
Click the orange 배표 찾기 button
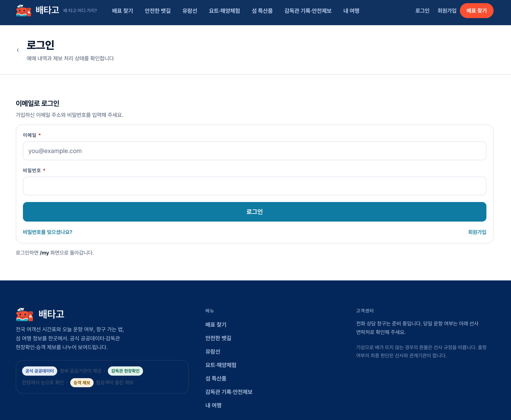tap(476, 11)
